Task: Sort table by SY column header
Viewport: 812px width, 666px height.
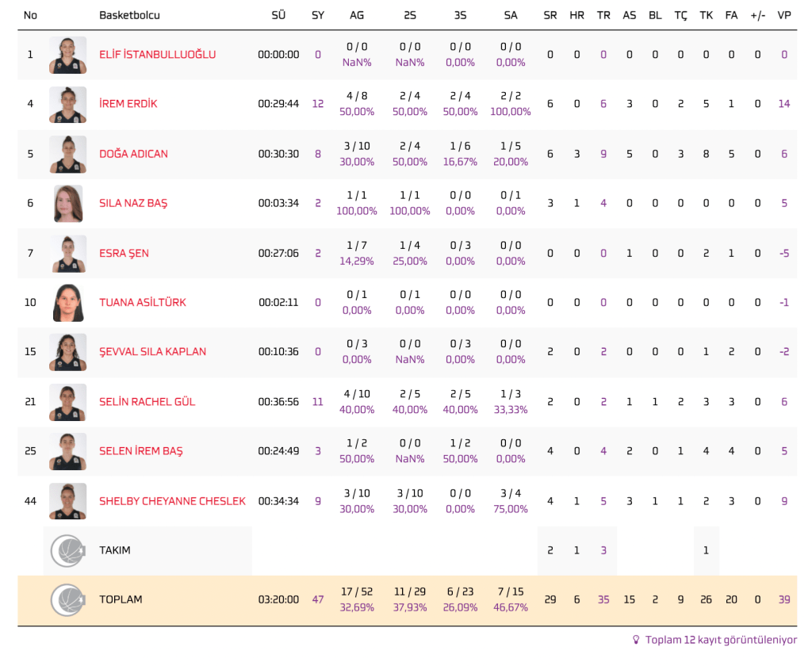Action: (x=318, y=15)
